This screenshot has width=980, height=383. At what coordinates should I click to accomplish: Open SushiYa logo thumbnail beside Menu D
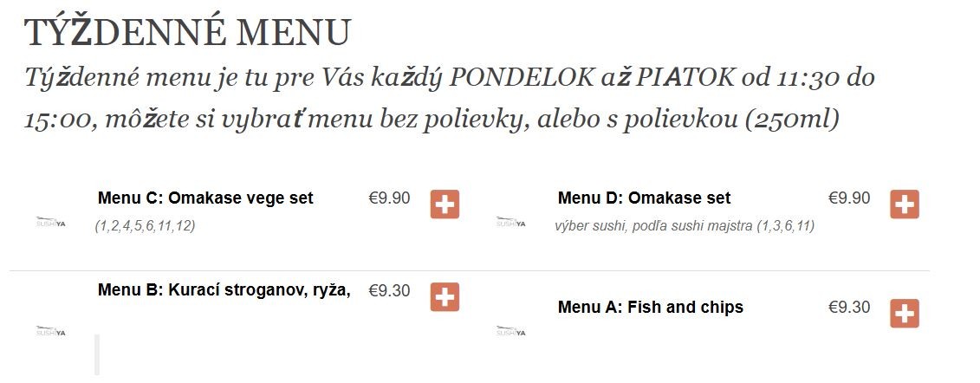510,221
